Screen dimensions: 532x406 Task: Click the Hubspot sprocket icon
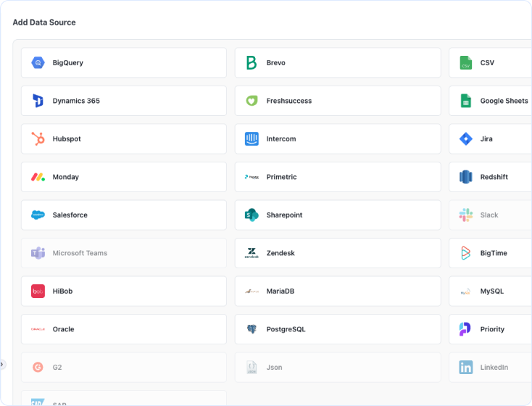point(38,139)
